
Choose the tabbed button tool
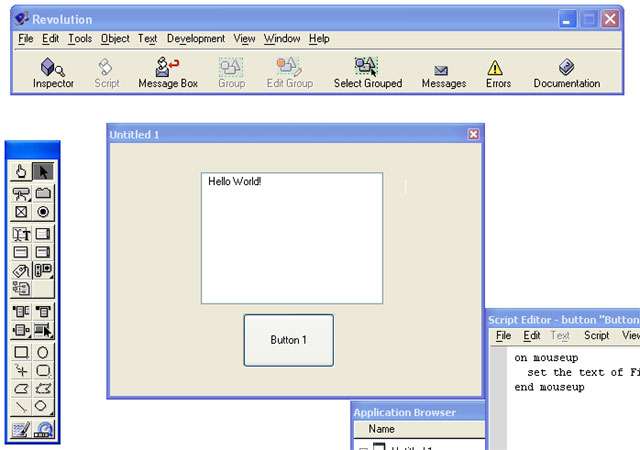tap(43, 193)
